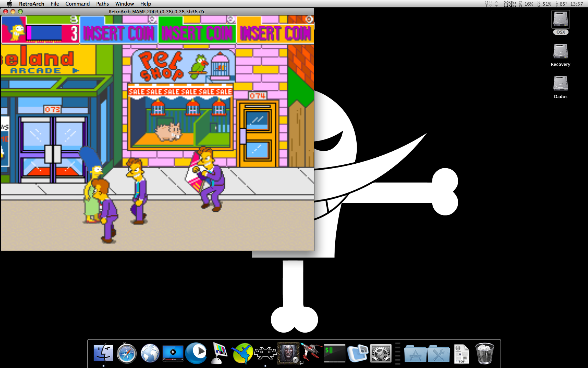The width and height of the screenshot is (588, 368).
Task: Open the Paths menu
Action: (103, 4)
